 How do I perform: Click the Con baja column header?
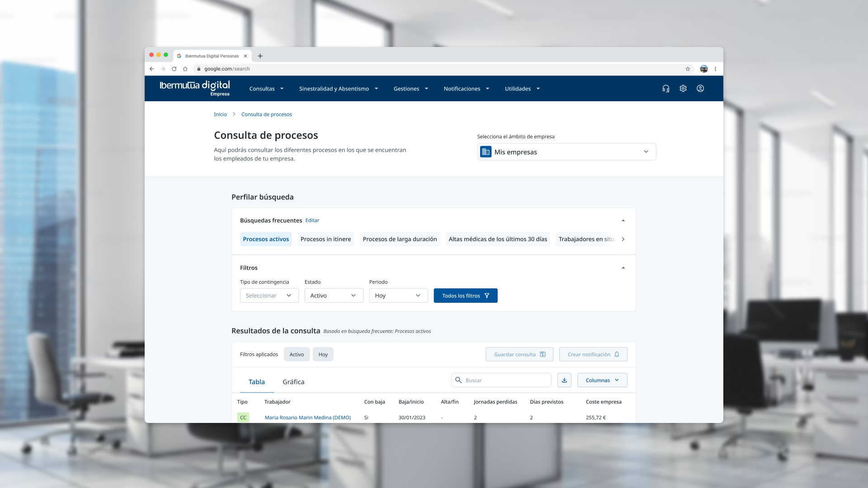click(x=375, y=402)
